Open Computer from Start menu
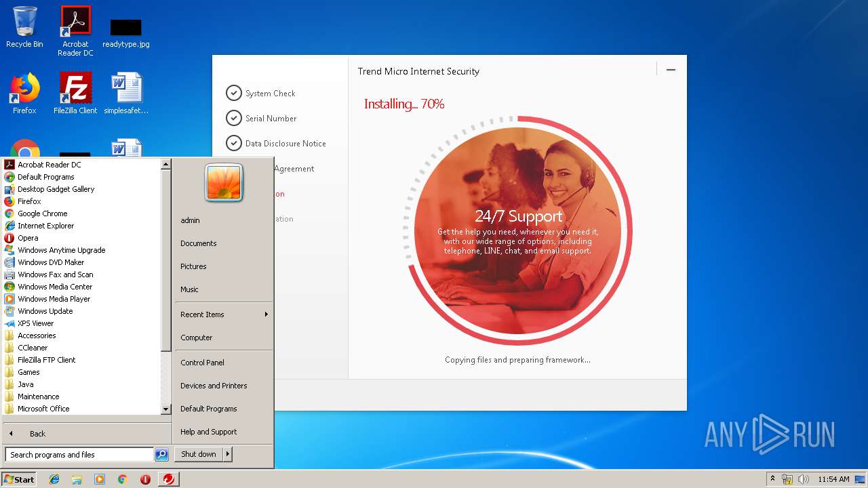Image resolution: width=868 pixels, height=488 pixels. coord(224,338)
